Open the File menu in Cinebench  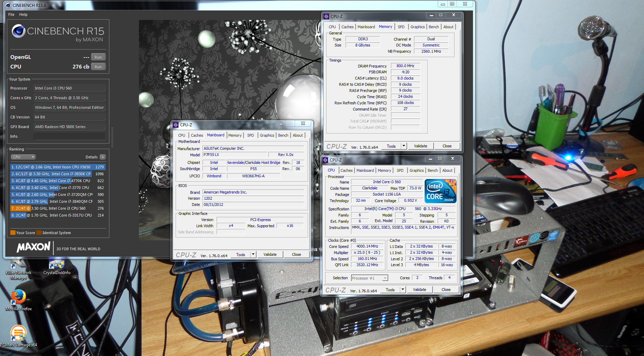pyautogui.click(x=11, y=14)
